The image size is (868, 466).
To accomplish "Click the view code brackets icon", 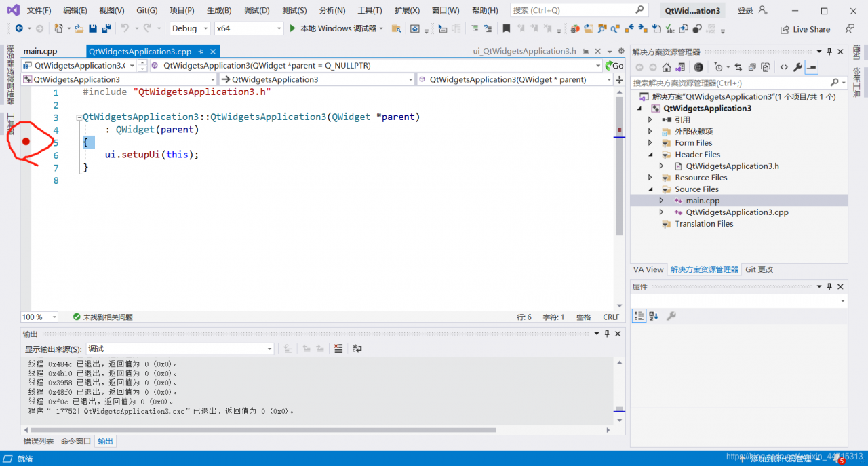I will point(784,67).
